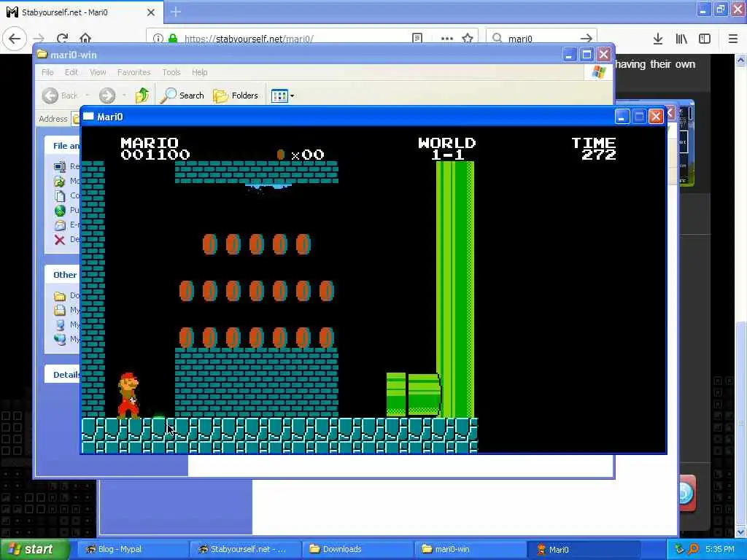Switch to Blog - Mypal taskbar button

(x=132, y=549)
